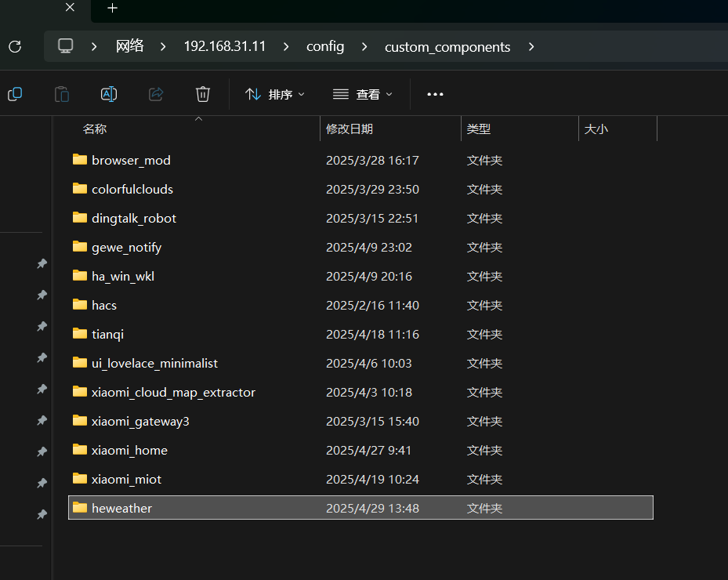This screenshot has height=580, width=728.
Task: Click the colorfulclouds folder name
Action: pyautogui.click(x=132, y=189)
